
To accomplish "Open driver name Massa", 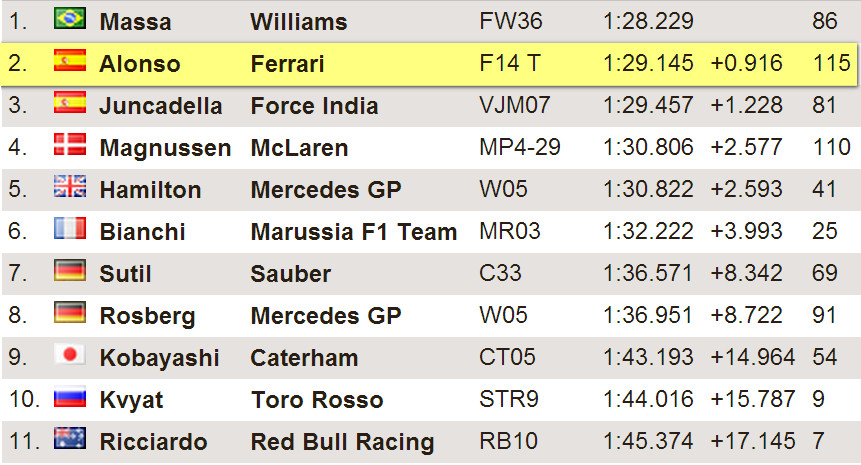I will coord(136,22).
